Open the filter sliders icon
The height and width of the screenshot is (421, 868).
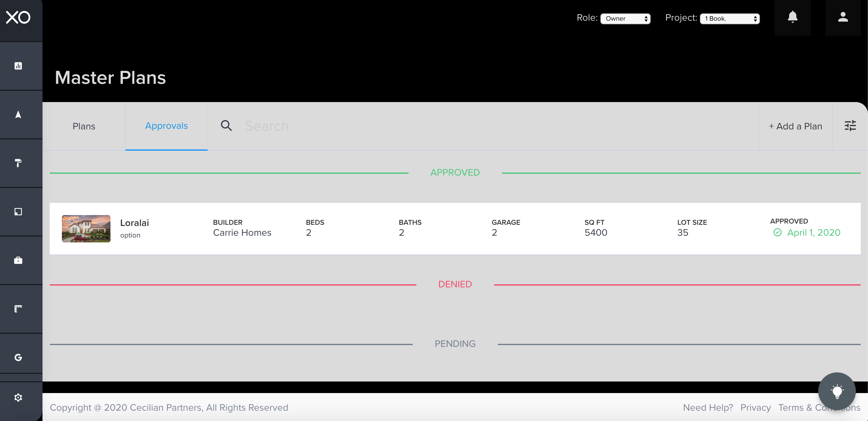coord(850,126)
